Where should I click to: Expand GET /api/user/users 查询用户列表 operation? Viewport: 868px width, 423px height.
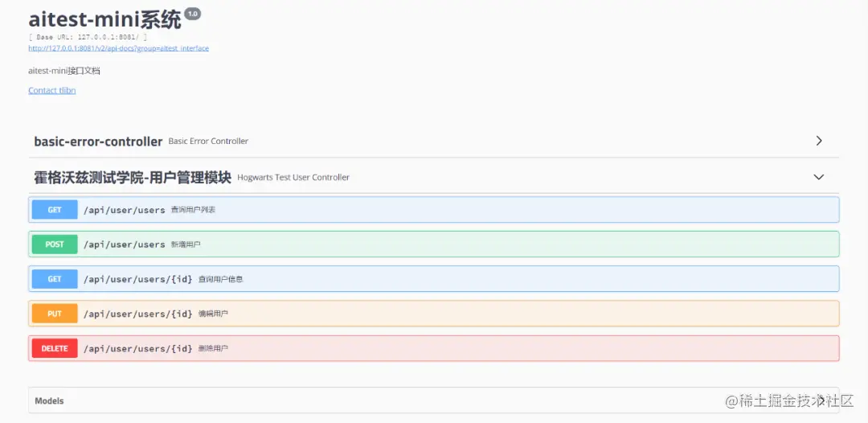pyautogui.click(x=433, y=210)
